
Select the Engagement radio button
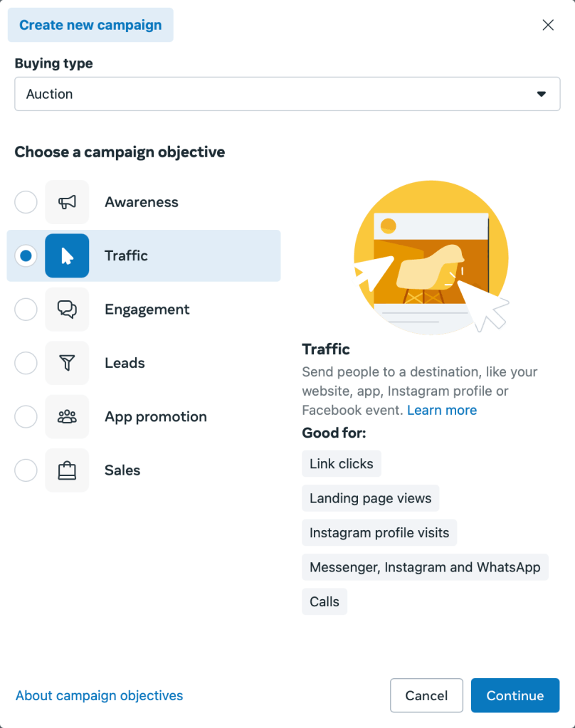[26, 310]
